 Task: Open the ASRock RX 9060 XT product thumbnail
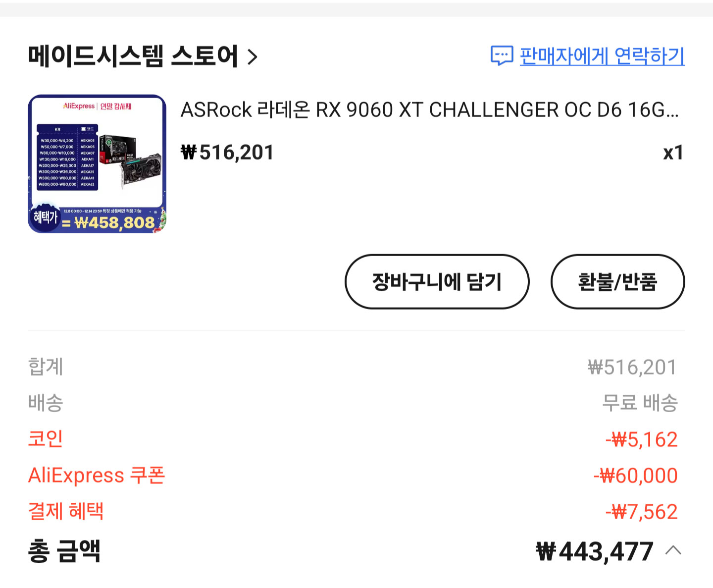pos(97,163)
